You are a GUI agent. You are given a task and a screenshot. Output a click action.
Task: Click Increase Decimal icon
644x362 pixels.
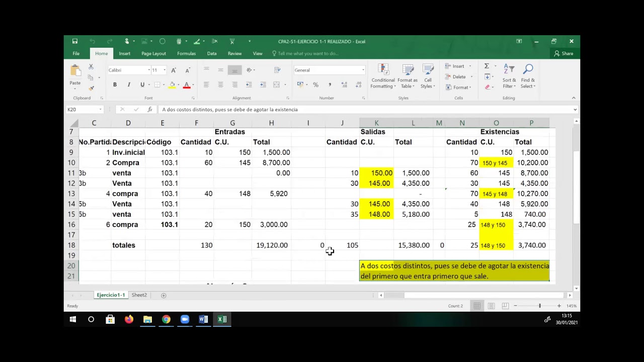344,84
